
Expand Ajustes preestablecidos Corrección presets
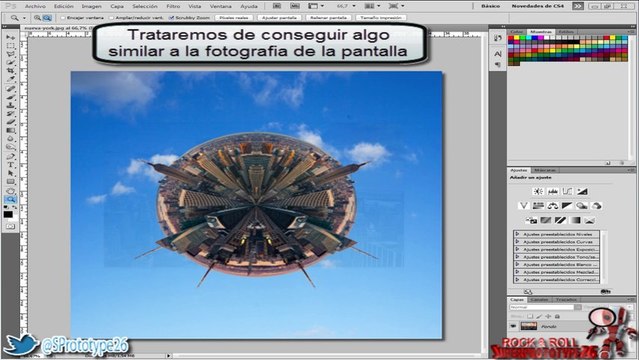tap(518, 280)
